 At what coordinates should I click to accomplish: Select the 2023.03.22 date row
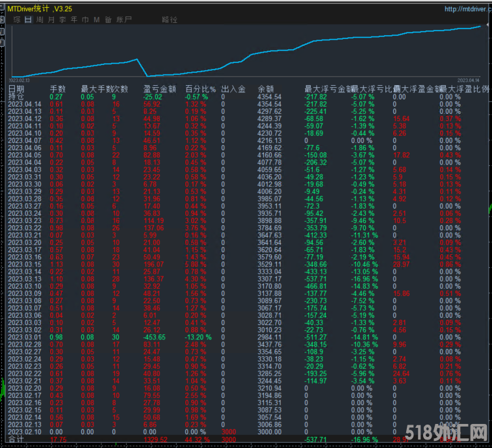25,228
